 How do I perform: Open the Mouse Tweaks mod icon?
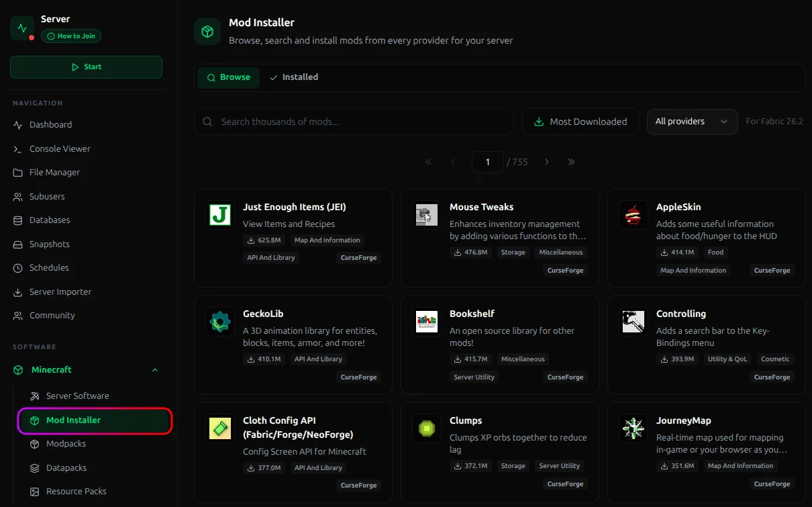click(x=426, y=215)
